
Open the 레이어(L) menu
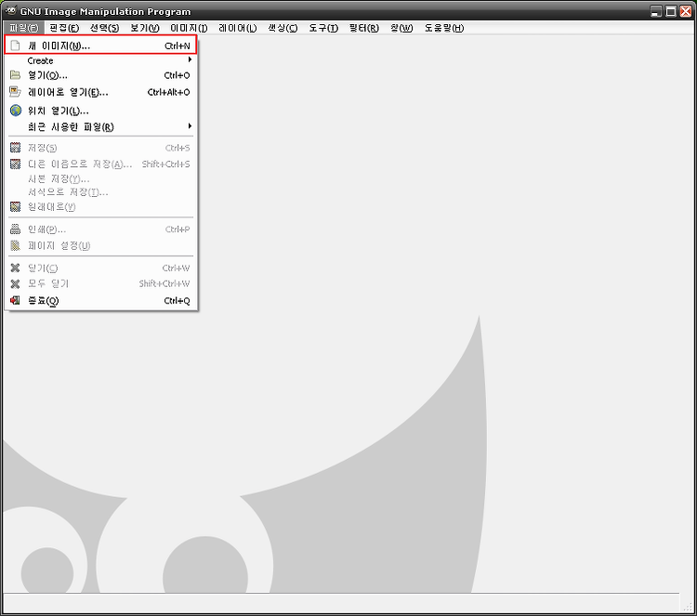[x=237, y=28]
